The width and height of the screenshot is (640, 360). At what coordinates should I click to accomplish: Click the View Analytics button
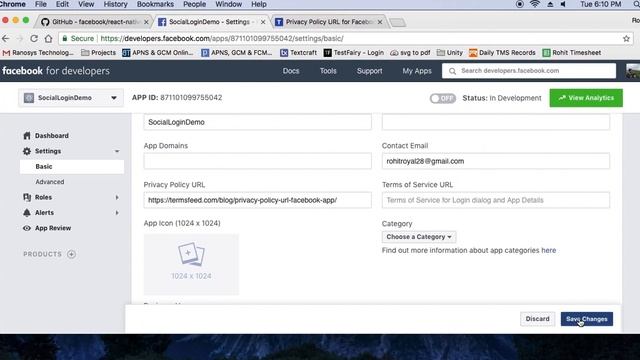586,98
